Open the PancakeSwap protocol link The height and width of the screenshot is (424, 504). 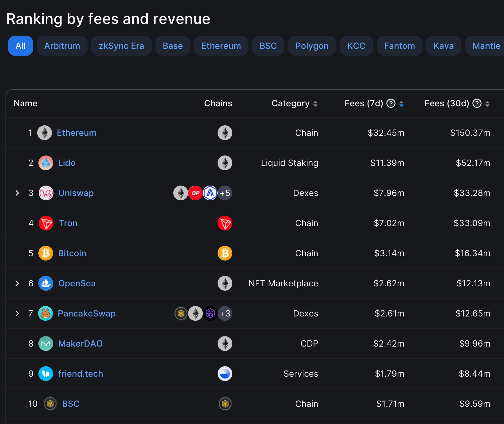click(x=87, y=313)
